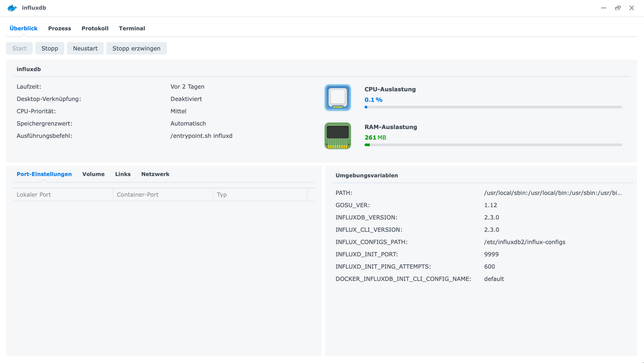The image size is (644, 363).
Task: Click the influxdb section heading
Action: click(x=28, y=69)
